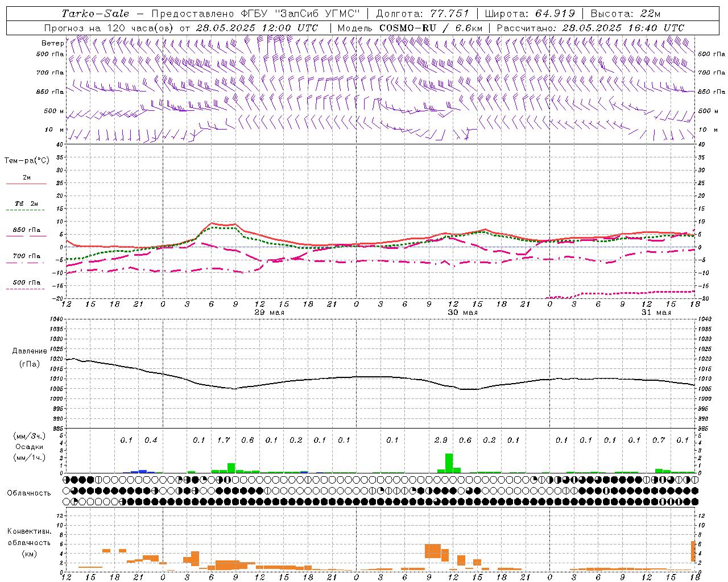Click the 29 мая date label
The image size is (728, 582).
270,313
